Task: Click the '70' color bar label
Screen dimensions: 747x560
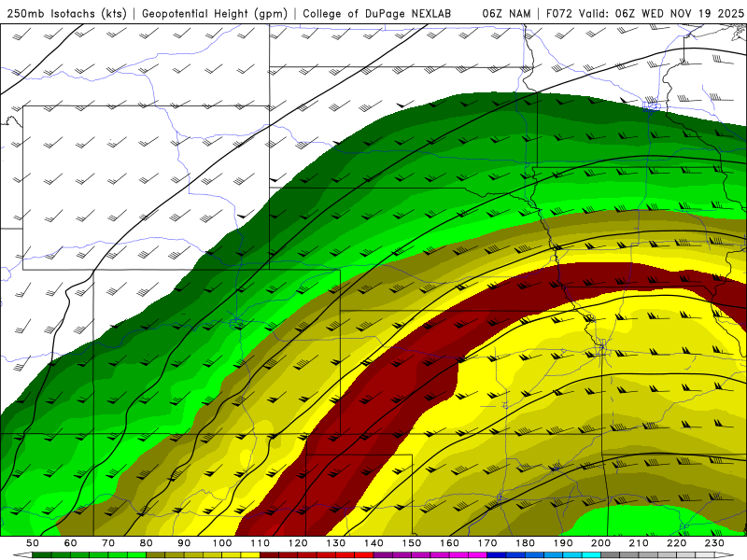Action: (x=108, y=543)
